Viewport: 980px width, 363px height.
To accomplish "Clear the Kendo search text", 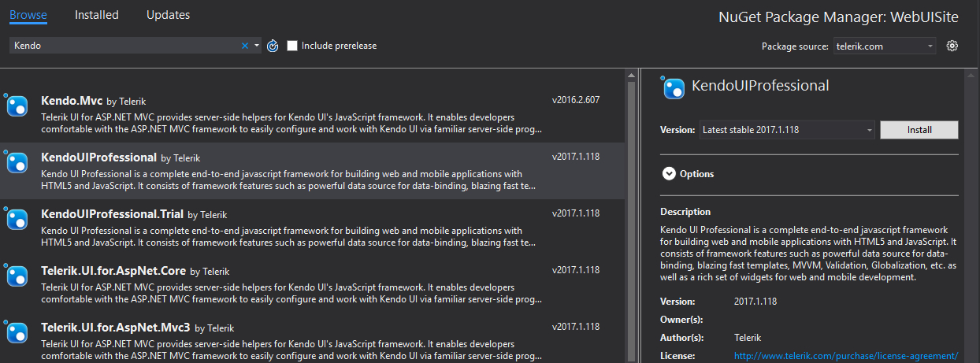I will coord(244,46).
